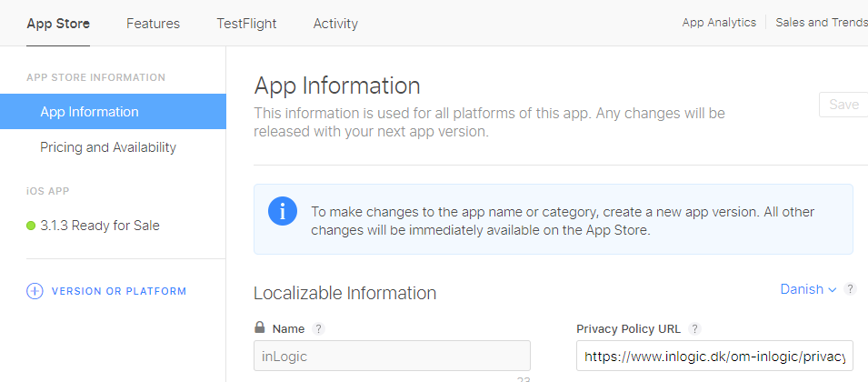Click the blue info icon in the notice

[283, 212]
